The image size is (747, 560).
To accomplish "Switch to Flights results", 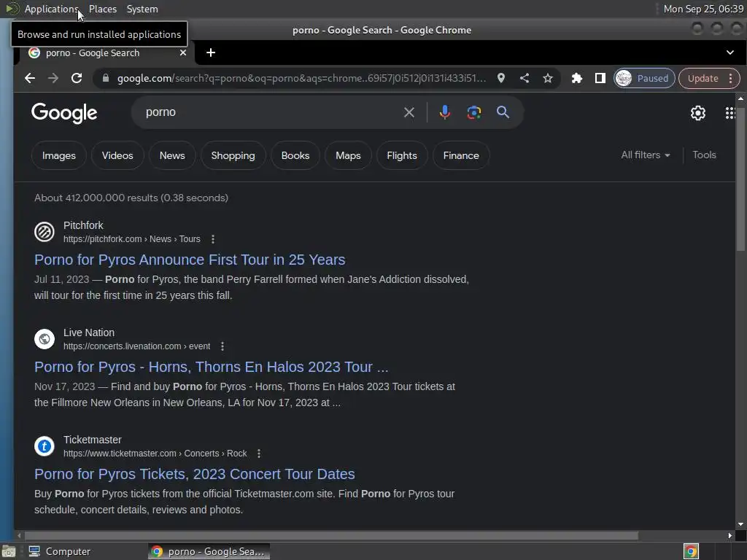I will pos(402,155).
